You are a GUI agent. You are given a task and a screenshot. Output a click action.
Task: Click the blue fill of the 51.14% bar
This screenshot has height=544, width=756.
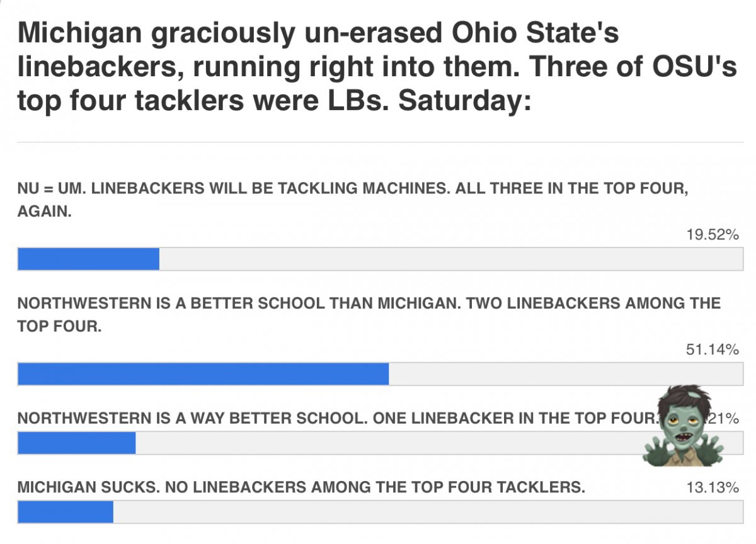coord(203,374)
